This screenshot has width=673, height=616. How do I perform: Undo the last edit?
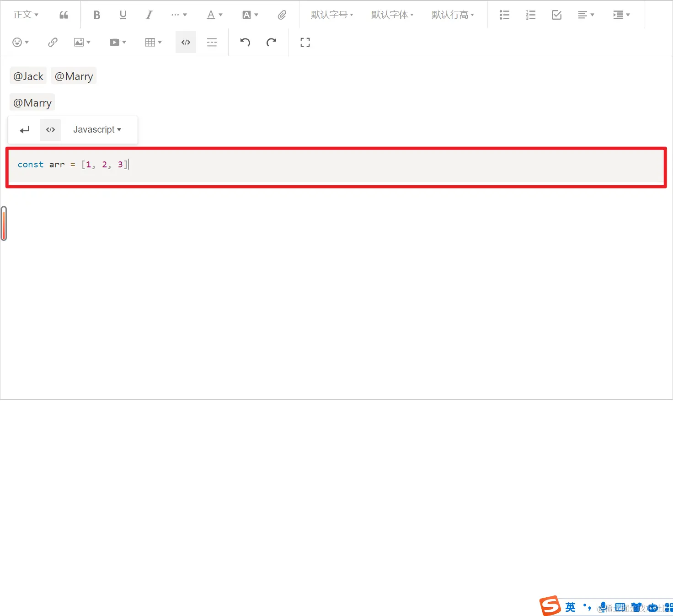pos(245,42)
